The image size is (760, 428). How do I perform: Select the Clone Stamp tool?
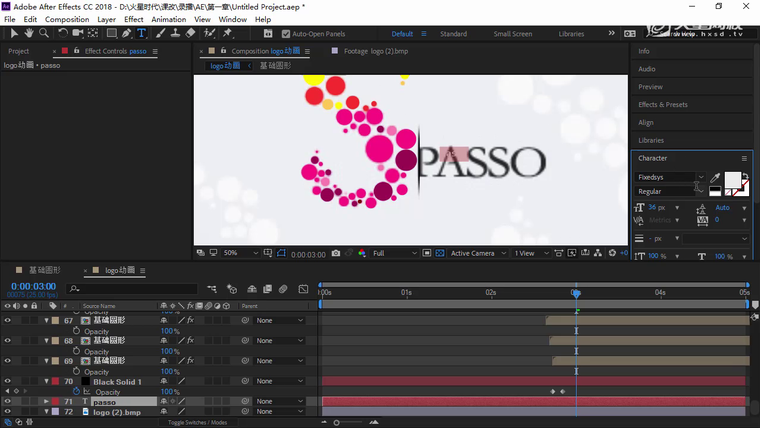click(x=176, y=33)
